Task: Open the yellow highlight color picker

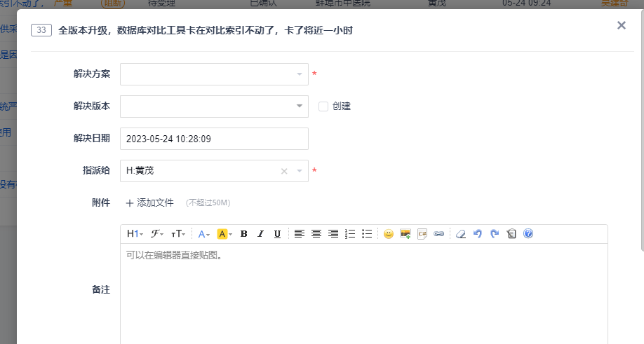Action: tap(224, 234)
